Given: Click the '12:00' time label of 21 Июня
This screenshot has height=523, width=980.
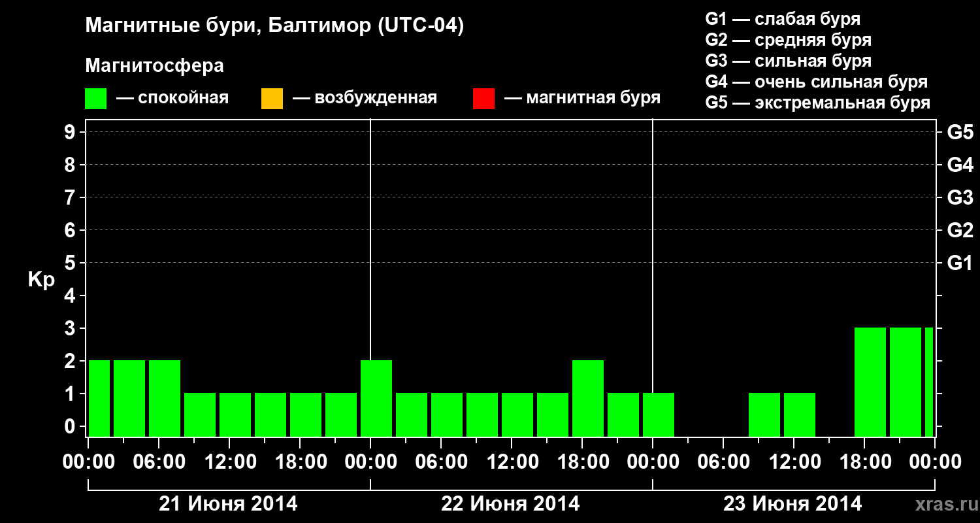Looking at the screenshot, I should (230, 462).
